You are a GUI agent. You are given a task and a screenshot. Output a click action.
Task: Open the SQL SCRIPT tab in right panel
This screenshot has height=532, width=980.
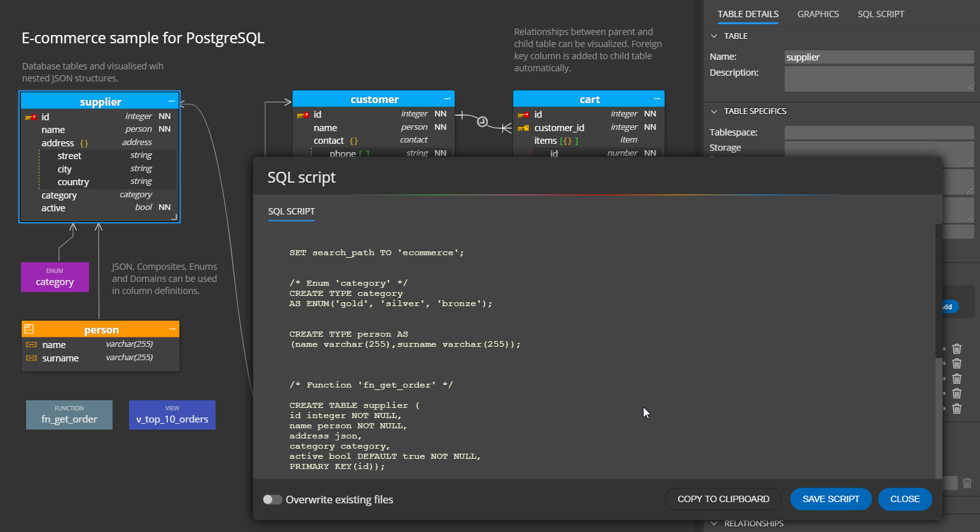(x=880, y=14)
